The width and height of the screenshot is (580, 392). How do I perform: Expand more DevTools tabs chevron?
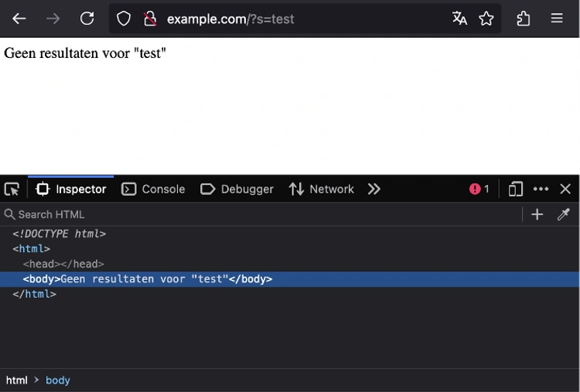click(x=374, y=189)
